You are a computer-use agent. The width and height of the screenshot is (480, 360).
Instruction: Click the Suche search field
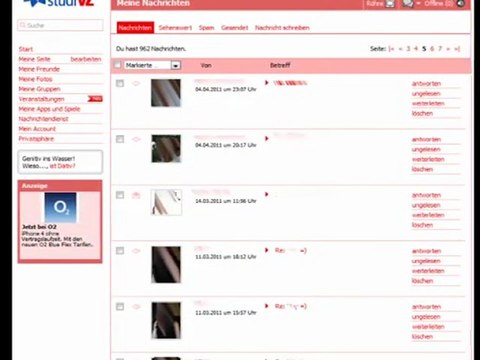(60, 25)
